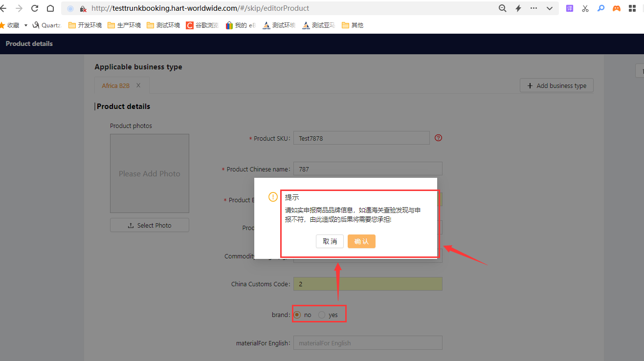The width and height of the screenshot is (644, 361).
Task: Open the three-dots more options menu
Action: tap(533, 8)
